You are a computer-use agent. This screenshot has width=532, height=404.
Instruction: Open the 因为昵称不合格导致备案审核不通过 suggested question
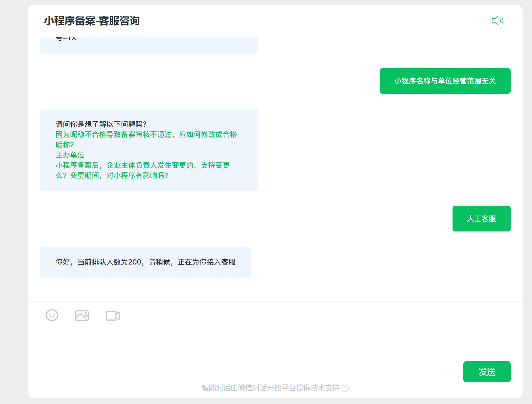click(146, 135)
